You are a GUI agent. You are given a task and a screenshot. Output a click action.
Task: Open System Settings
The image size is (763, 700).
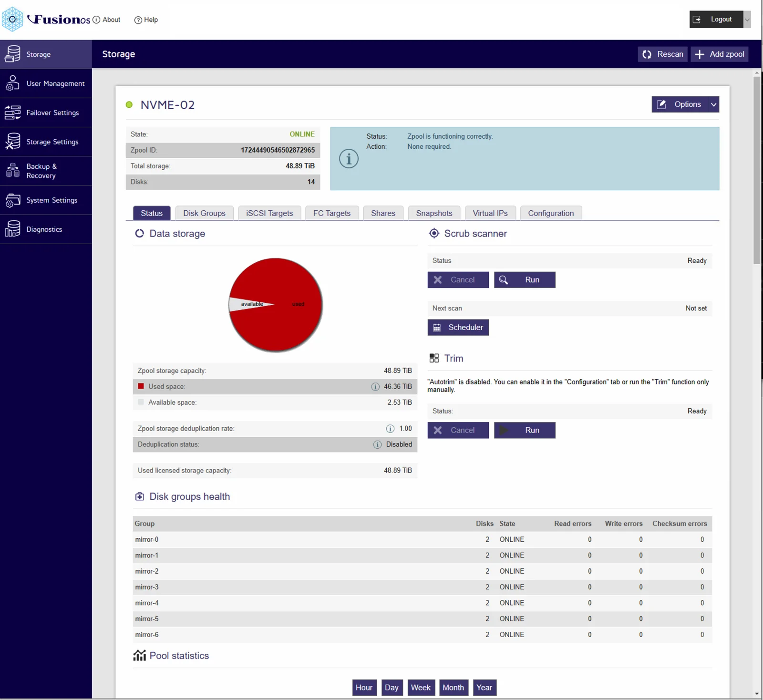[x=46, y=200]
